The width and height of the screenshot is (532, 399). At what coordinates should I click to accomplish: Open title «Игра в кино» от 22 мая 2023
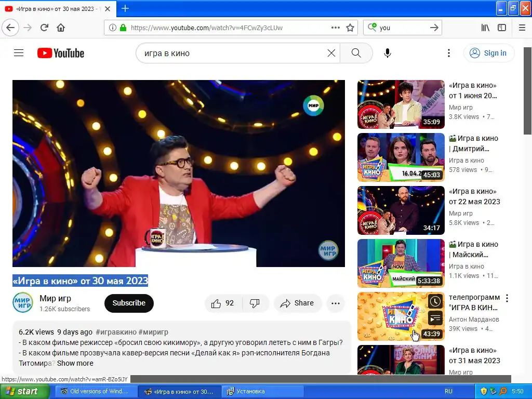(474, 196)
